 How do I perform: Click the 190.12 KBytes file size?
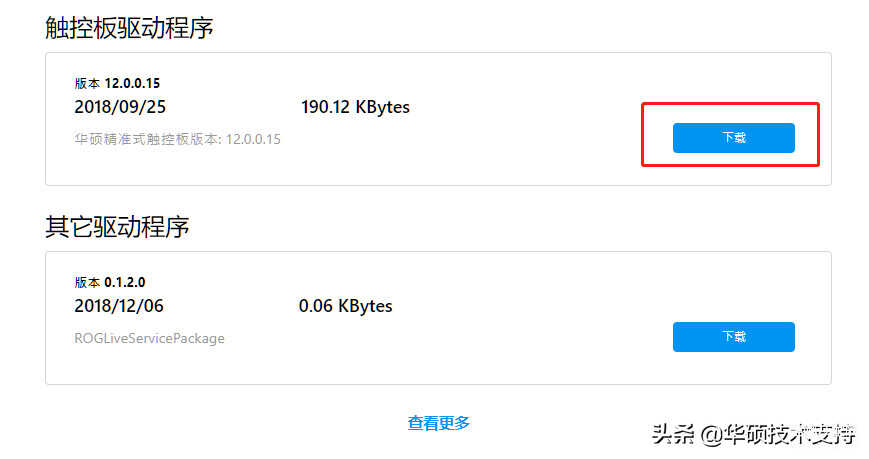(355, 106)
